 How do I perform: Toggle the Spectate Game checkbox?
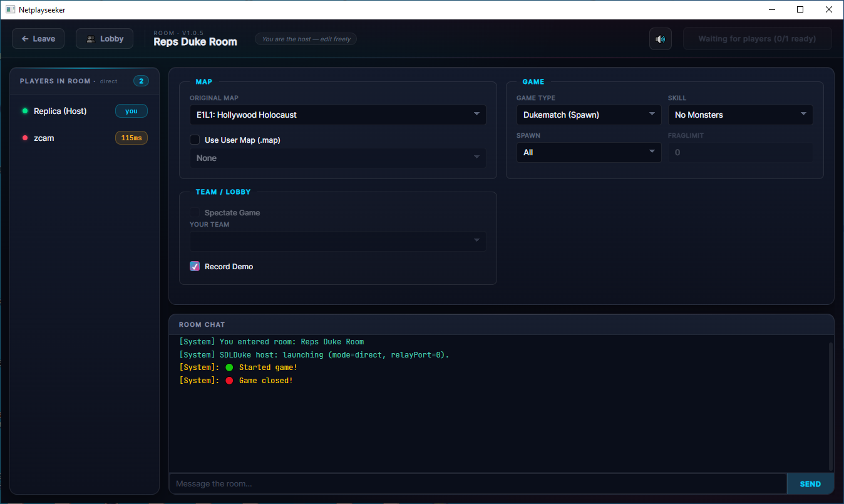(195, 213)
